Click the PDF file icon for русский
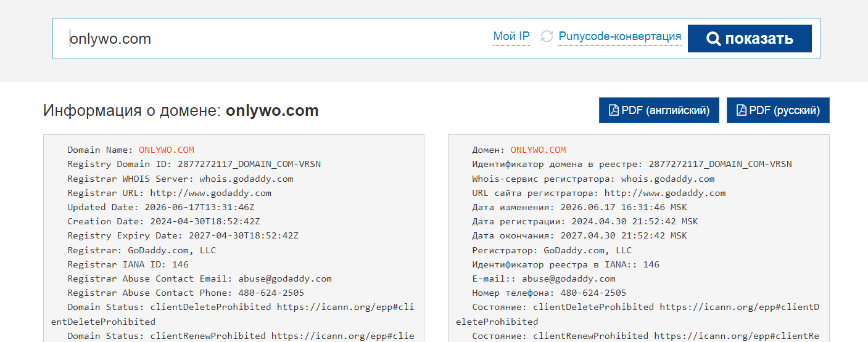868x342 pixels. (742, 110)
